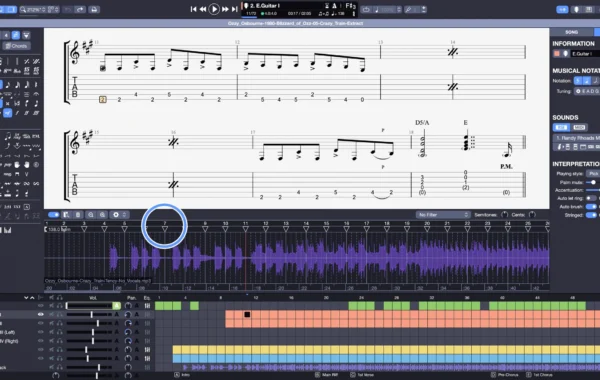This screenshot has width=600, height=380.
Task: Open the Chords palette button
Action: click(x=16, y=46)
